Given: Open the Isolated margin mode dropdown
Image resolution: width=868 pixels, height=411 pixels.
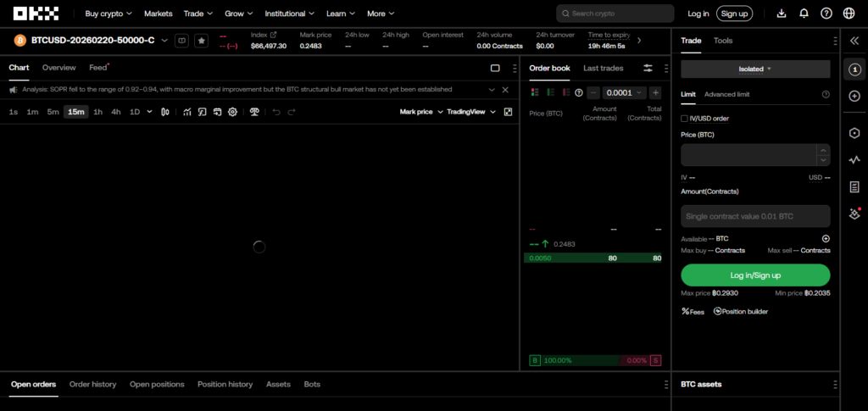Looking at the screenshot, I should pyautogui.click(x=755, y=69).
